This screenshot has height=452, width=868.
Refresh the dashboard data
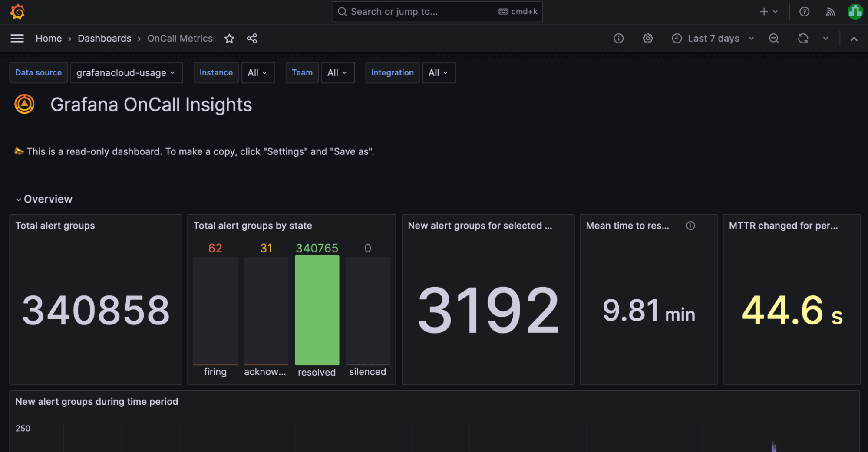point(803,39)
